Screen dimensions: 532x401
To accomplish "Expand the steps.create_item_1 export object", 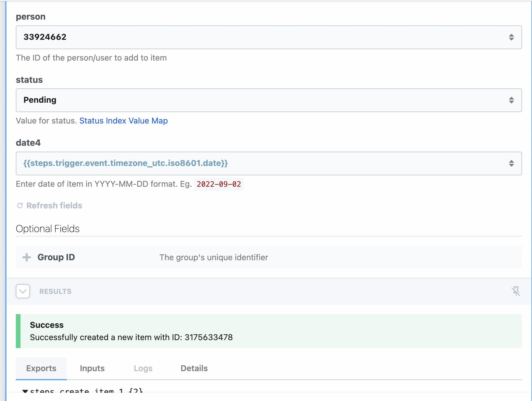I will pyautogui.click(x=26, y=391).
